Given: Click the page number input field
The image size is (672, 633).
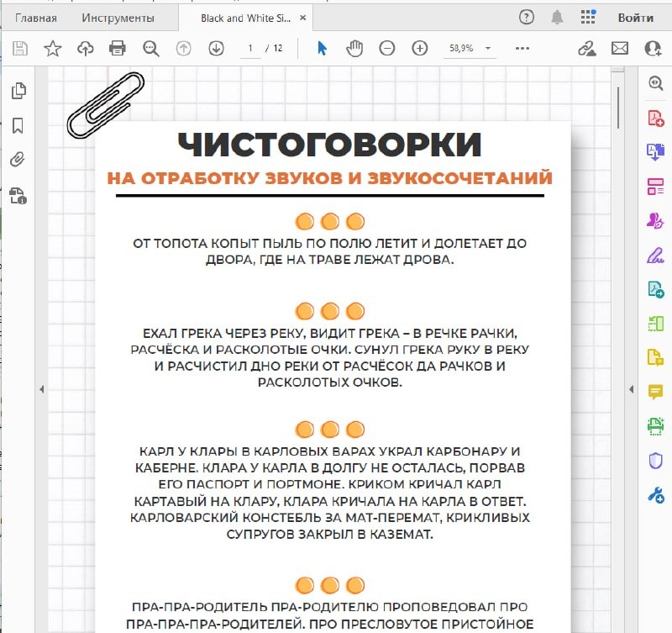Looking at the screenshot, I should tap(249, 48).
